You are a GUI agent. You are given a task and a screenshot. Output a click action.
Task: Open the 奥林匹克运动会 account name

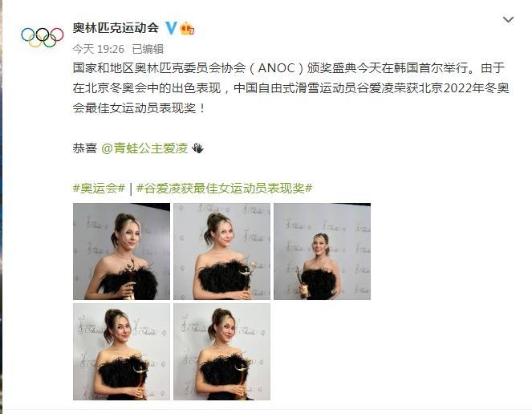pos(116,27)
